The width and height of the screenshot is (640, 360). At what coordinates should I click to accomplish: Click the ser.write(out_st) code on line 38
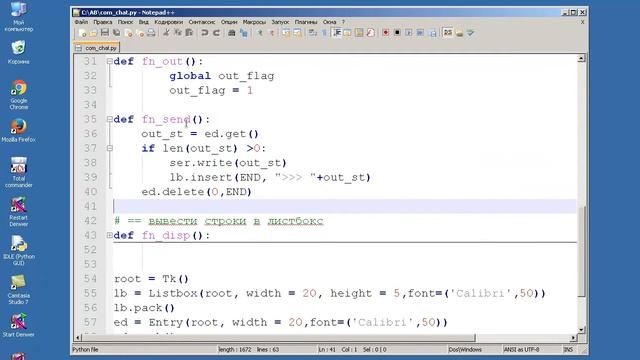pos(228,163)
